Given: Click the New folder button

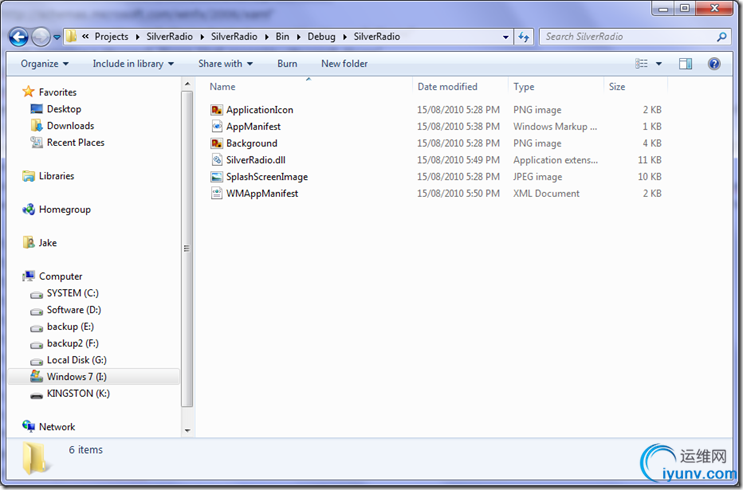Looking at the screenshot, I should click(x=344, y=64).
